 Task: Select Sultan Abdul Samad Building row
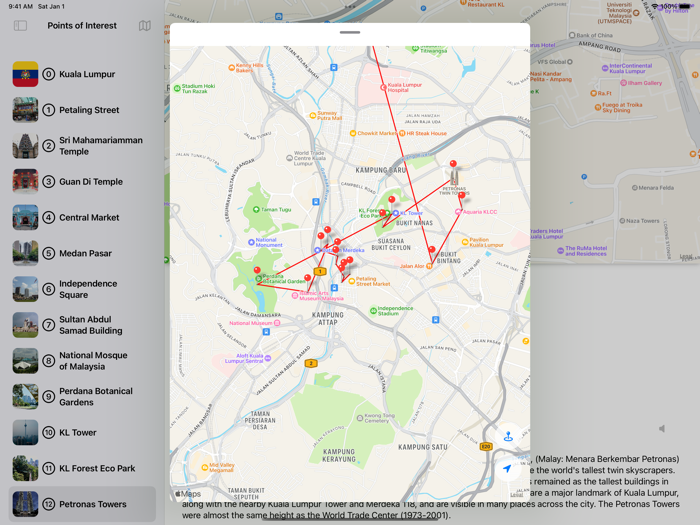pos(82,325)
